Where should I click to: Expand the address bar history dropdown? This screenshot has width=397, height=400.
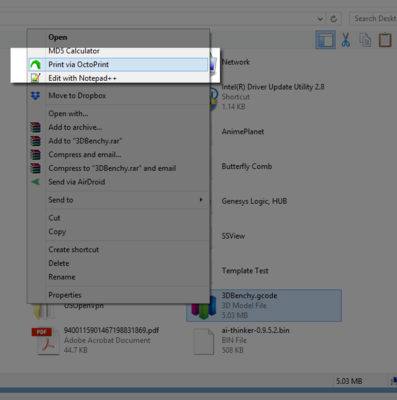pos(320,19)
